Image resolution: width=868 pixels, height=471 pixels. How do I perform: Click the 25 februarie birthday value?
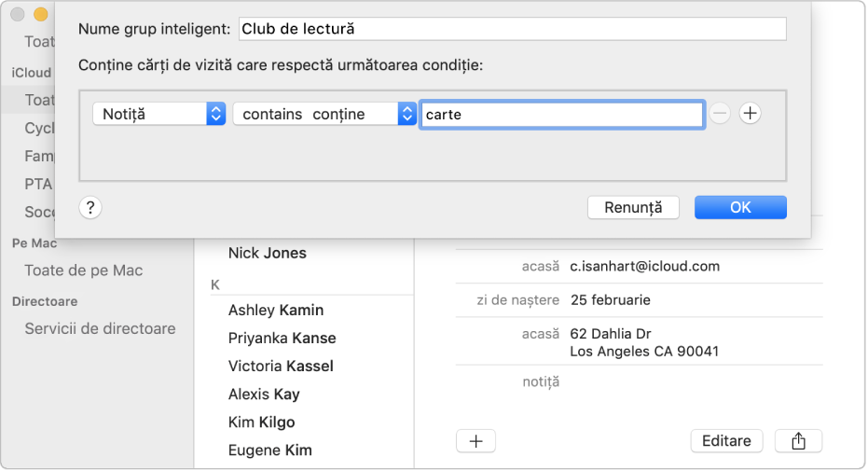pyautogui.click(x=611, y=300)
